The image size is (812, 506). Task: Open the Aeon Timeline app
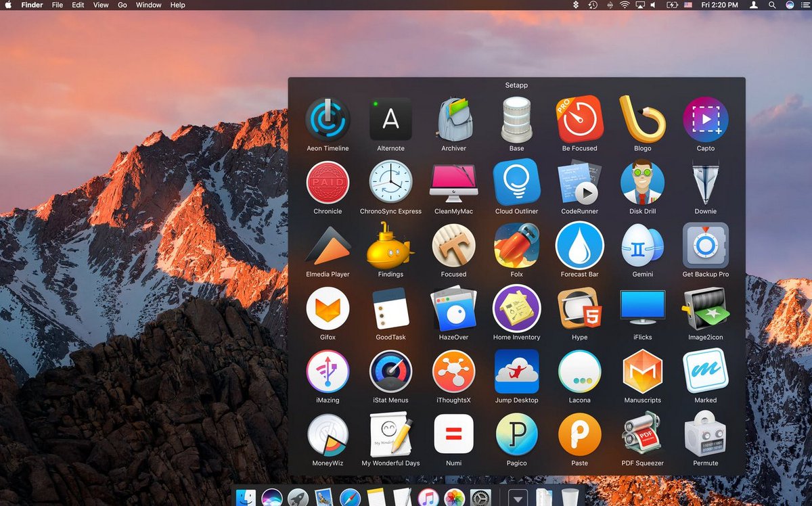coord(328,118)
